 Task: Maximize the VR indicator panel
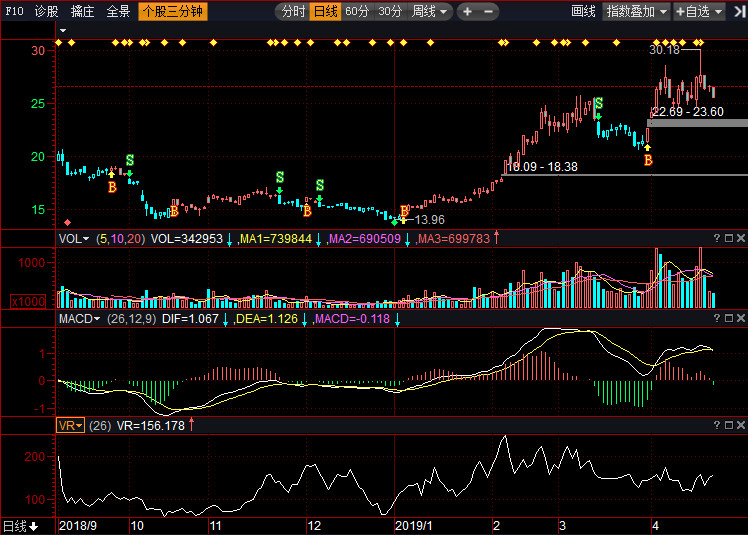pos(728,425)
